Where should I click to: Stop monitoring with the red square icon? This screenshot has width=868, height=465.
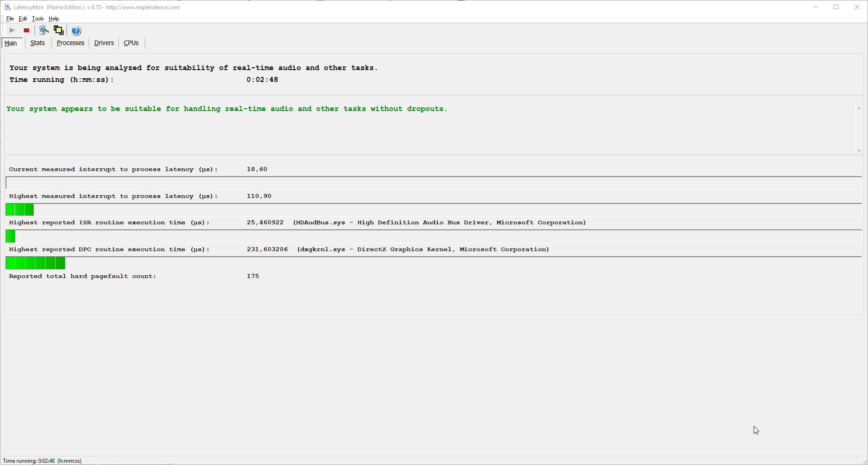pyautogui.click(x=26, y=30)
